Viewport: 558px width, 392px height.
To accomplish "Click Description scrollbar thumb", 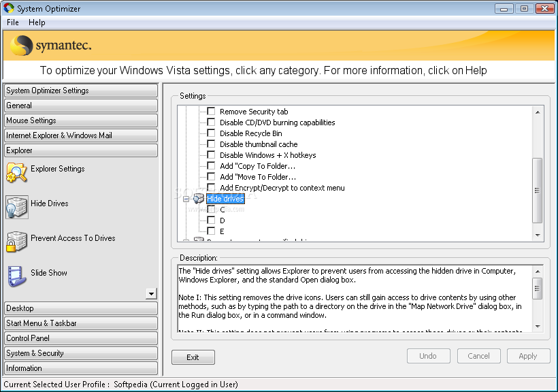I will tap(538, 289).
